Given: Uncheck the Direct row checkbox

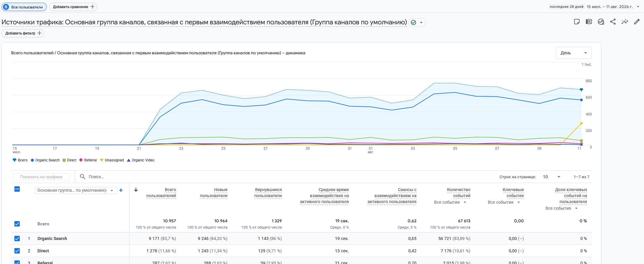Looking at the screenshot, I should click(17, 251).
